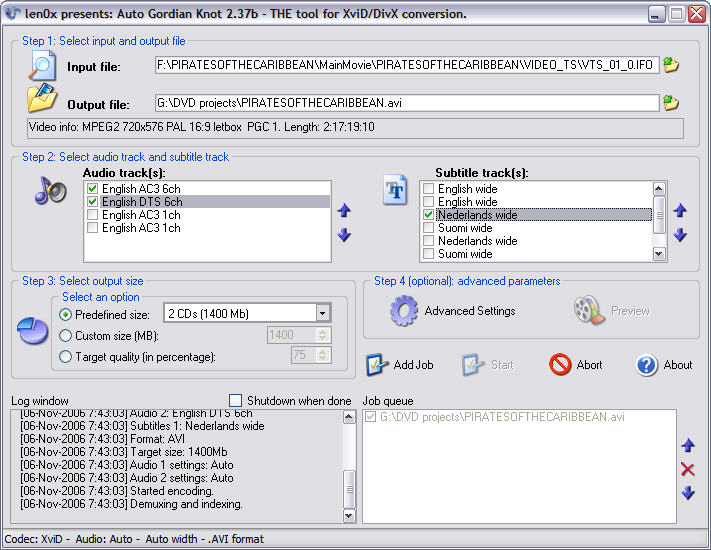Browse for output file using folder icon
Screen dimensions: 711x550
[x=671, y=103]
